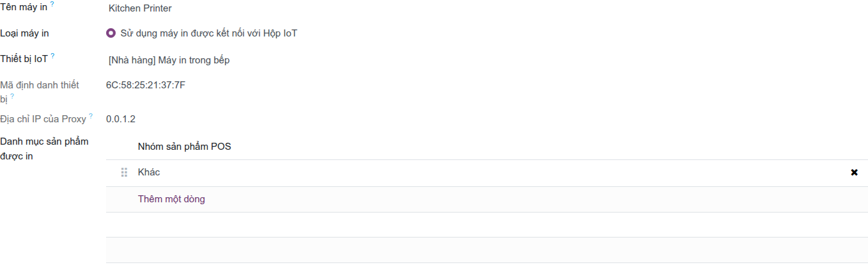Click the empty row below Thêm một dòng
Screen dimensions: 868x274
click(487, 225)
